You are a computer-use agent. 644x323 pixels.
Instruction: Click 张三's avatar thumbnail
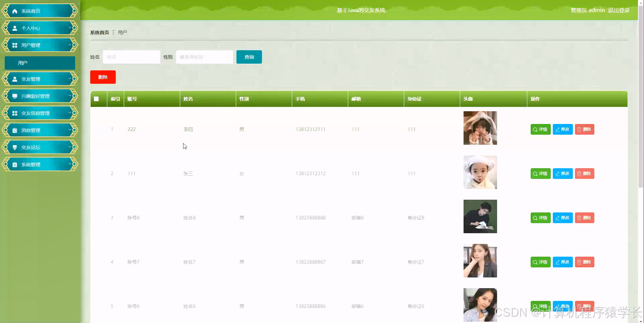480,172
